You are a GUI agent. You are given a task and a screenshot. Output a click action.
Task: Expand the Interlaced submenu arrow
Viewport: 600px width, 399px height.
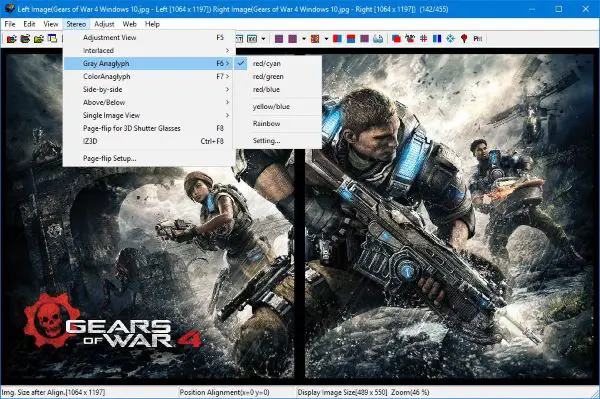tap(227, 50)
